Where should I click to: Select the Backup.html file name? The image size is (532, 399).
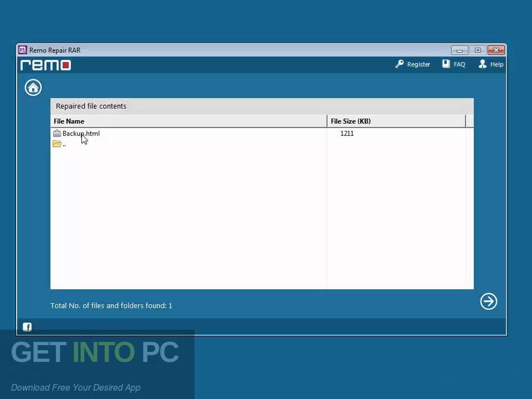tap(81, 134)
